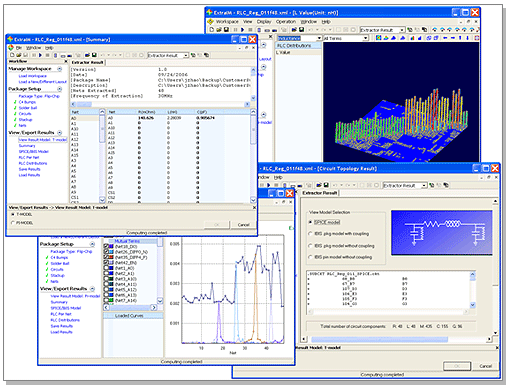Click the bar chart icon in the 3D view toolbar
510x390 pixels.
[x=412, y=38]
